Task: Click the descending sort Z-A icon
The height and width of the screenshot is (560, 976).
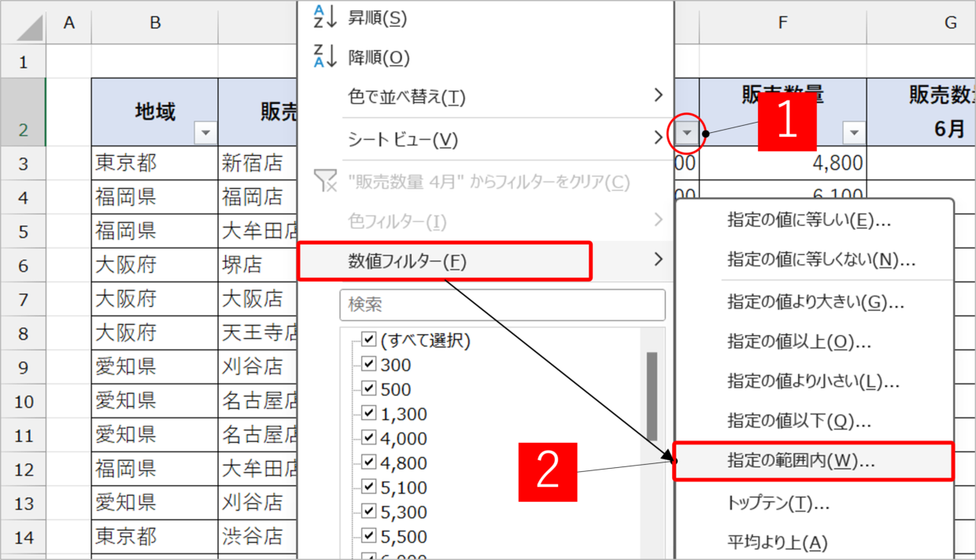Action: point(324,57)
